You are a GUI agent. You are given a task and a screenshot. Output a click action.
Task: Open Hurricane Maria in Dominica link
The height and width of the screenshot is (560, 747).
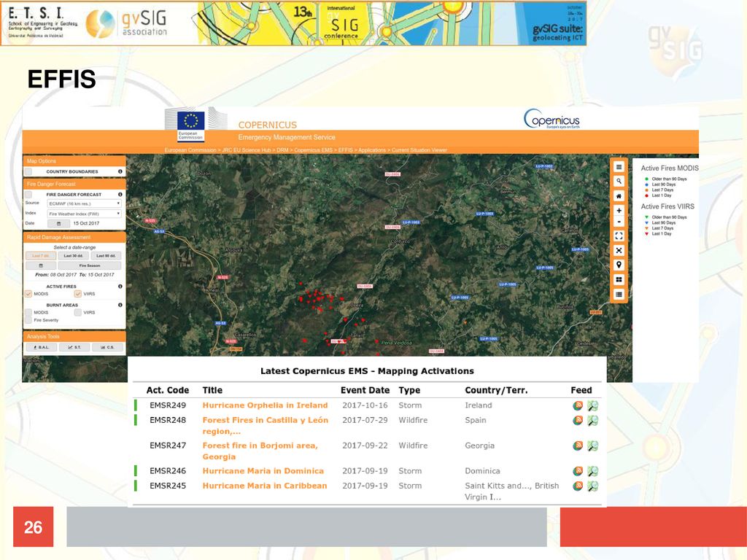(x=263, y=471)
